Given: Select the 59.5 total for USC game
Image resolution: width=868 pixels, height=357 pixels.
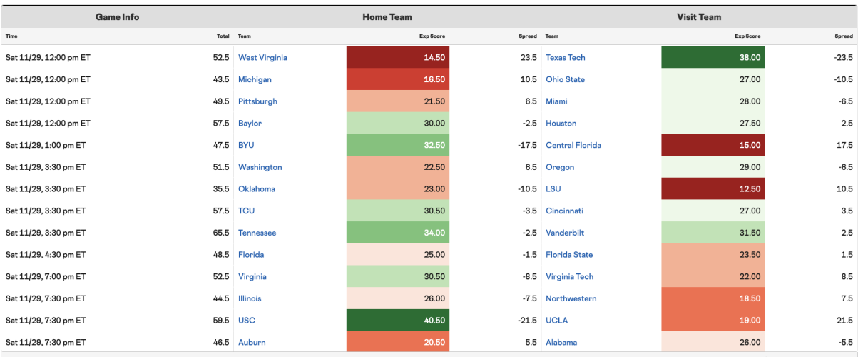Looking at the screenshot, I should click(221, 321).
